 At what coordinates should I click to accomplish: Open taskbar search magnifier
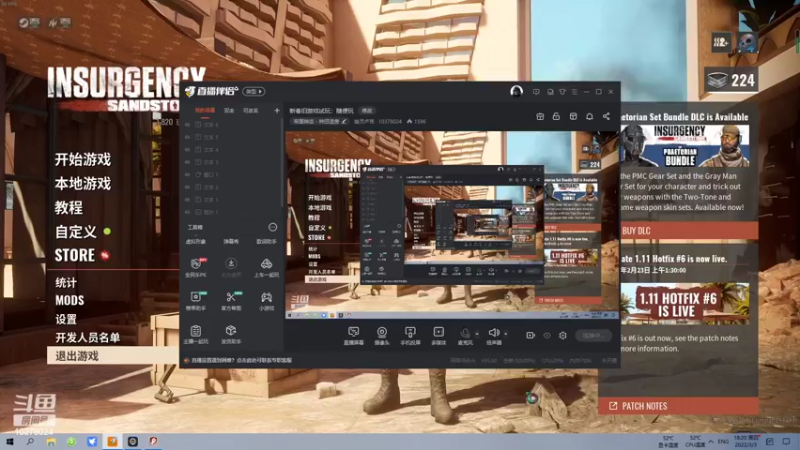pos(30,441)
